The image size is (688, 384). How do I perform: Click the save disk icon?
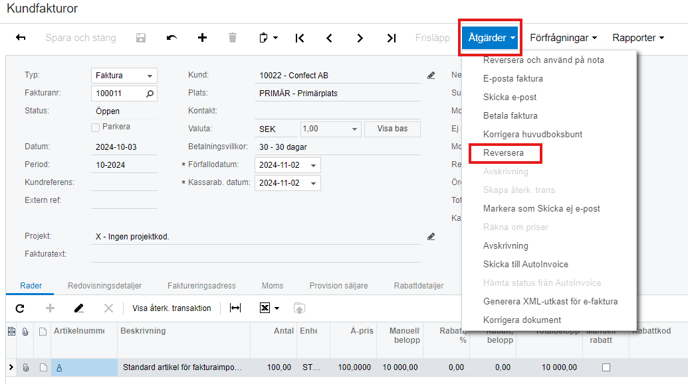click(x=140, y=38)
